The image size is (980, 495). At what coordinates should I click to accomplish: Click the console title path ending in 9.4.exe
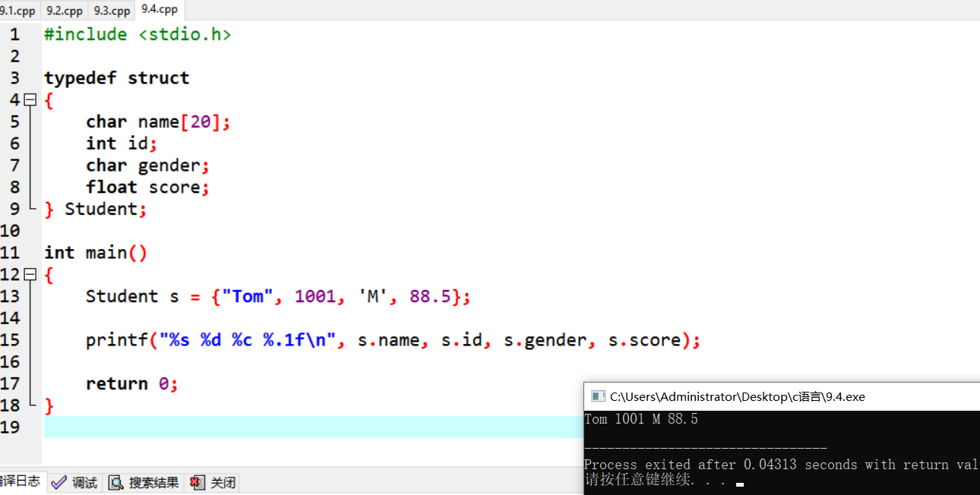point(737,396)
